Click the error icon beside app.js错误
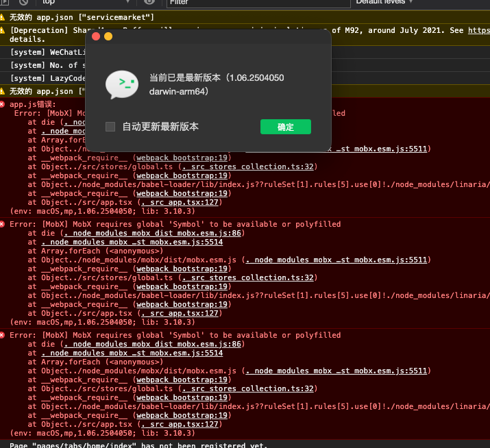This screenshot has height=448, width=490. [x=3, y=104]
